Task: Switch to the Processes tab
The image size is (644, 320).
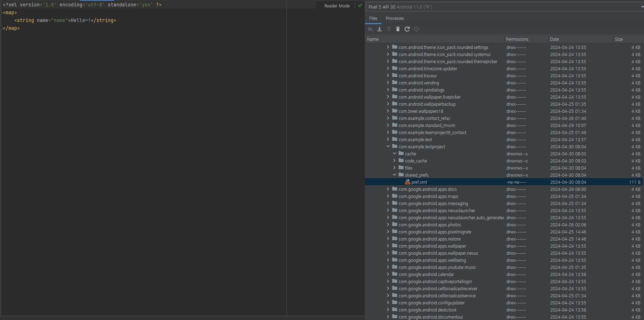Action: (x=395, y=18)
